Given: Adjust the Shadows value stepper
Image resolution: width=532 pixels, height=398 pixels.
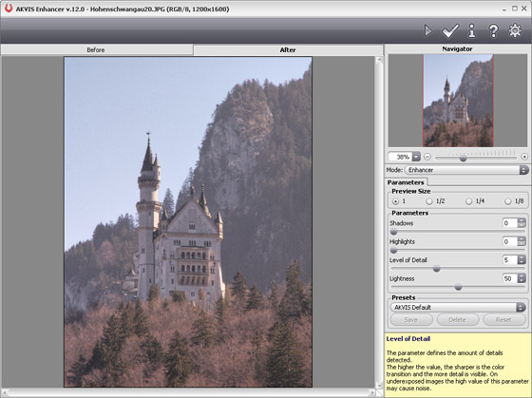Looking at the screenshot, I should pyautogui.click(x=522, y=223).
